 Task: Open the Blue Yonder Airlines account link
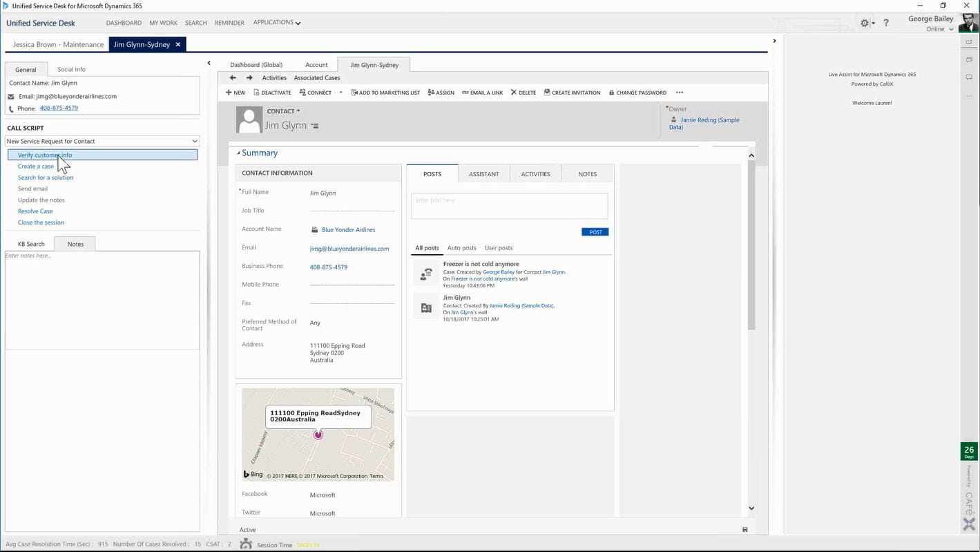[x=348, y=229]
